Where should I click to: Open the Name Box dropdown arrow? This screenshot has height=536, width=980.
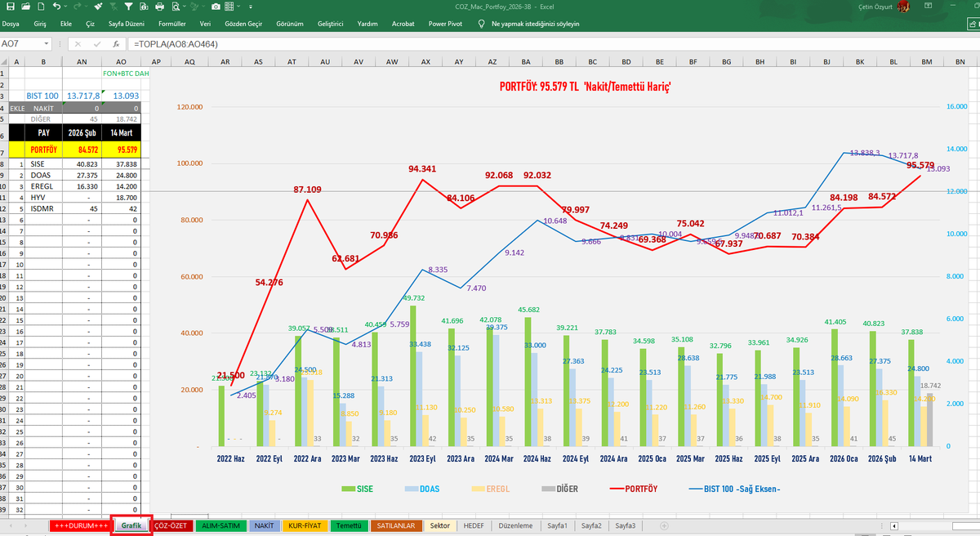46,44
